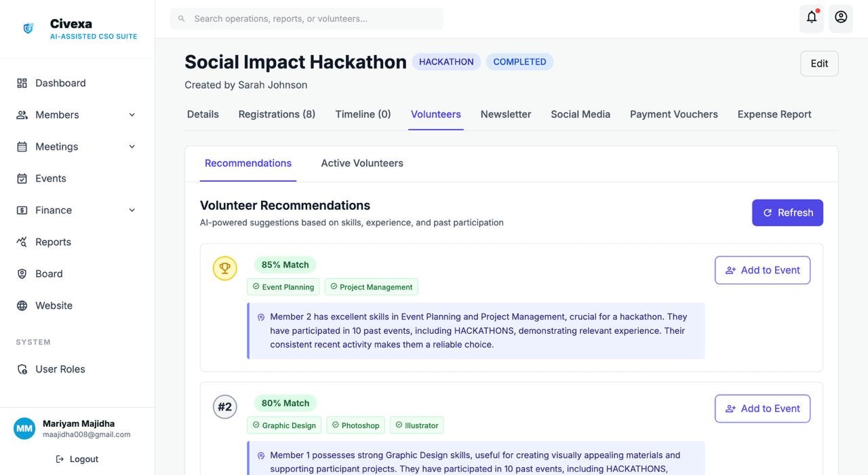Click the Civexa shield logo
The height and width of the screenshot is (475, 868).
click(28, 28)
